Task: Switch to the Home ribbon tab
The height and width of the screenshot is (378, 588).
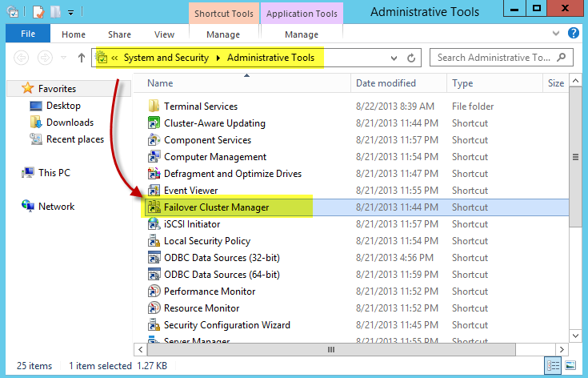Action: (74, 34)
